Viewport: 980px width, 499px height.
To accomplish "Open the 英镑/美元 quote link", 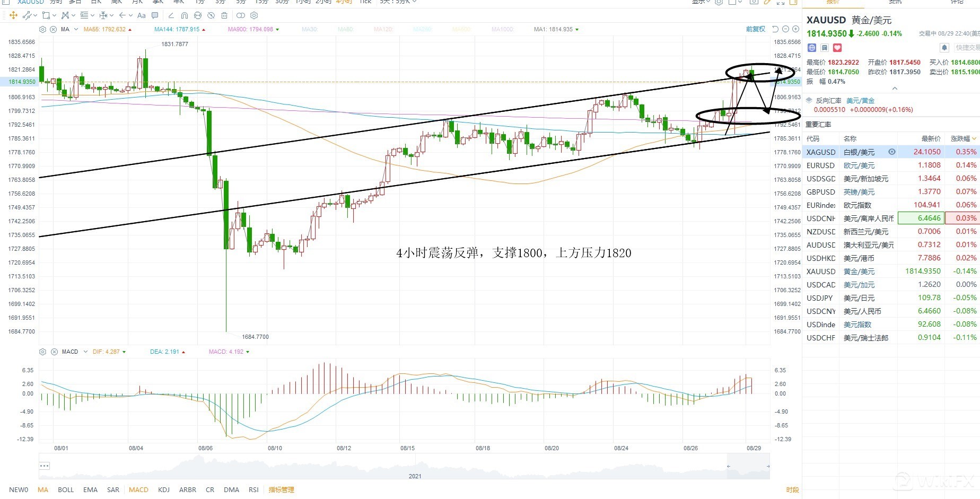I will point(859,192).
